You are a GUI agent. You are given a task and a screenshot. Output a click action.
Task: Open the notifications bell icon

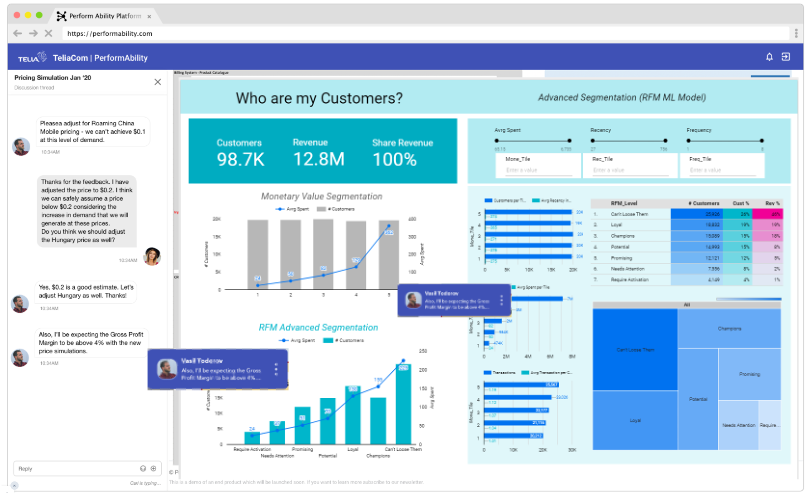pos(769,57)
